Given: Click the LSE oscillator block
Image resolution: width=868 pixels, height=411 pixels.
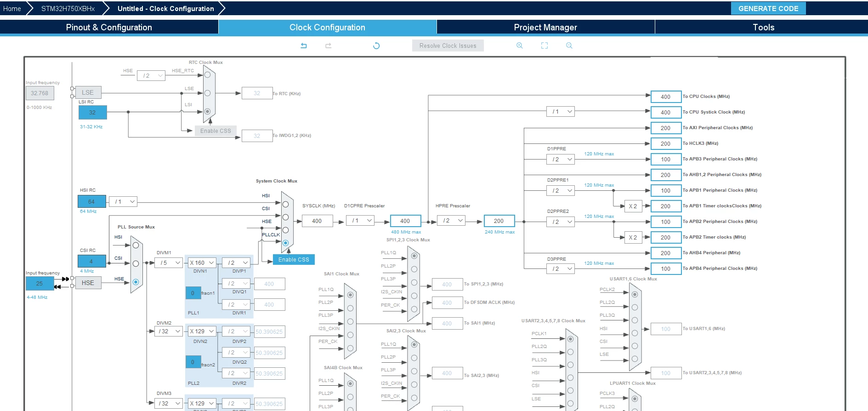Looking at the screenshot, I should pyautogui.click(x=88, y=92).
